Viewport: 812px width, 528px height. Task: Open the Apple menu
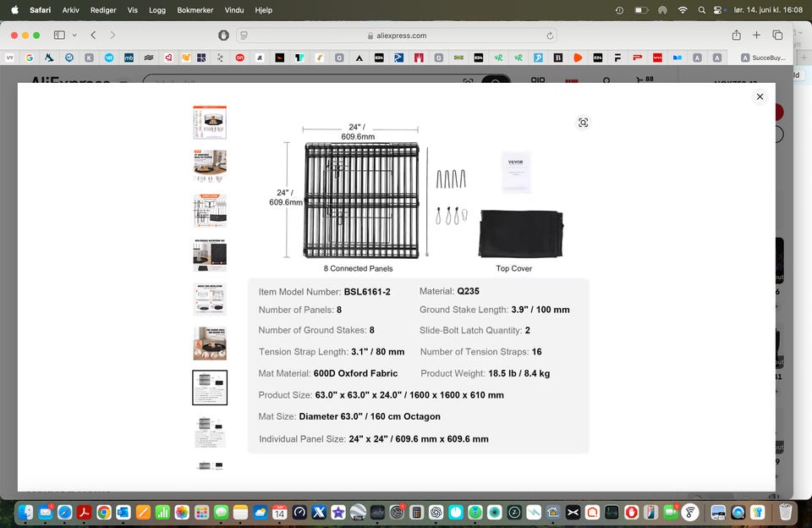pyautogui.click(x=14, y=10)
